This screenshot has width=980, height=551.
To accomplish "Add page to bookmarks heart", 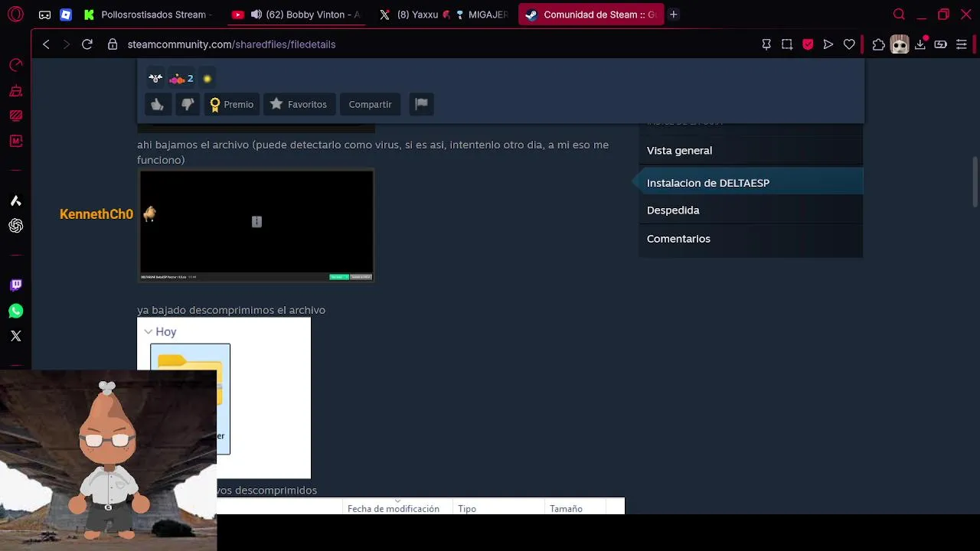I will (x=849, y=44).
